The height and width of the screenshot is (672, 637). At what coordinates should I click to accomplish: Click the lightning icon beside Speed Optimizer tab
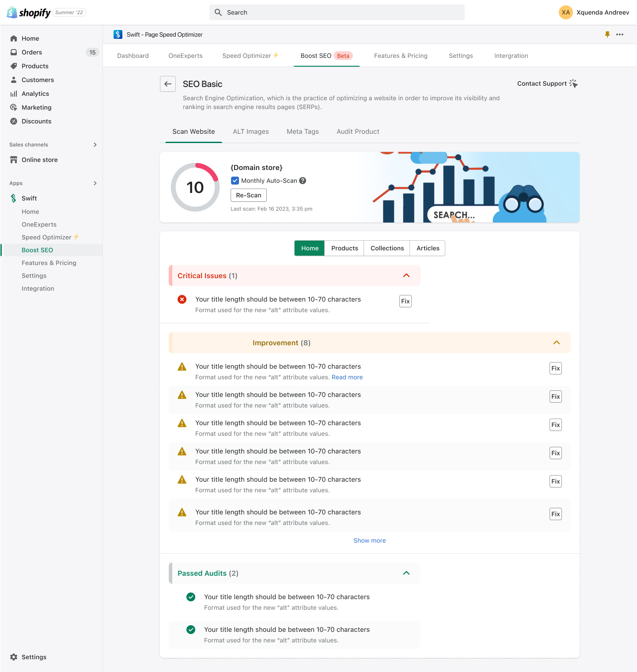point(276,55)
